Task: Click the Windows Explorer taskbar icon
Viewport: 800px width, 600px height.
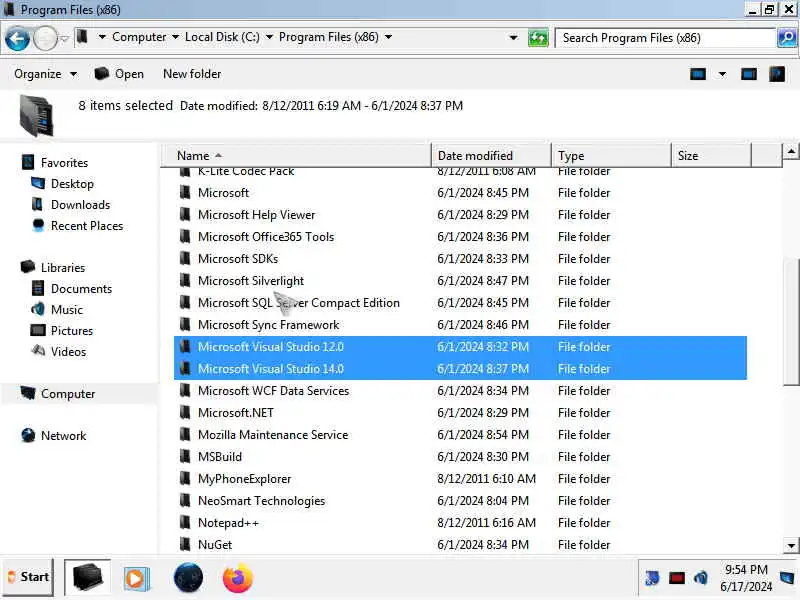Action: [x=87, y=578]
